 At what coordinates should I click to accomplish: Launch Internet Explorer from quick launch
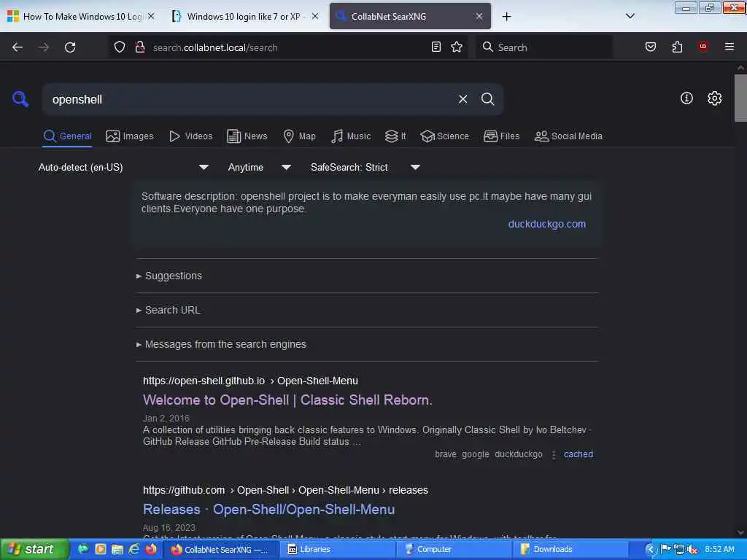[134, 550]
